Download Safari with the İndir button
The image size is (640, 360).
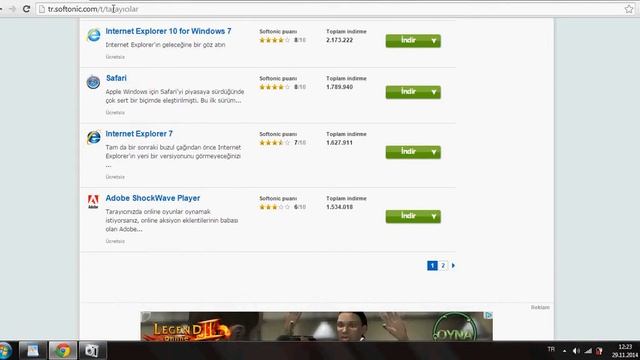[x=413, y=92]
